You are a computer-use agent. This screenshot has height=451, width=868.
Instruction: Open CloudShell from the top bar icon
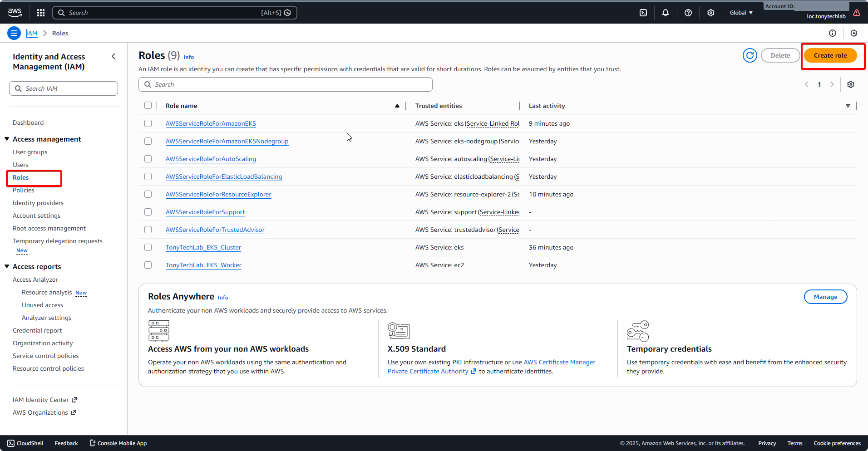click(x=643, y=13)
